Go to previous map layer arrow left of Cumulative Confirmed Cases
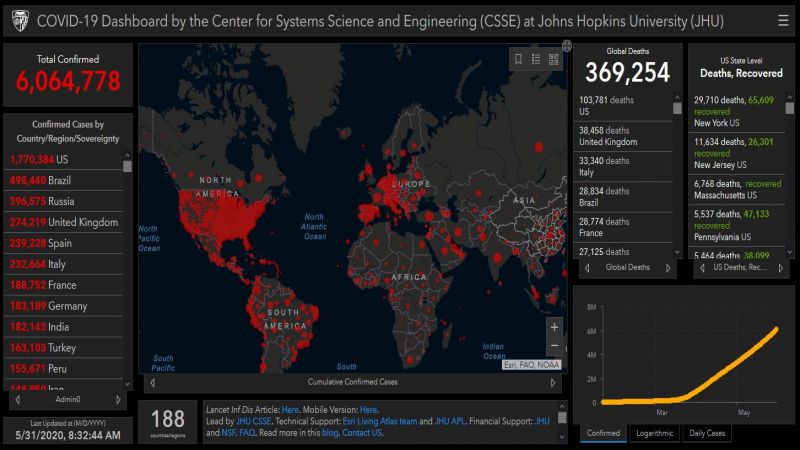 point(153,382)
